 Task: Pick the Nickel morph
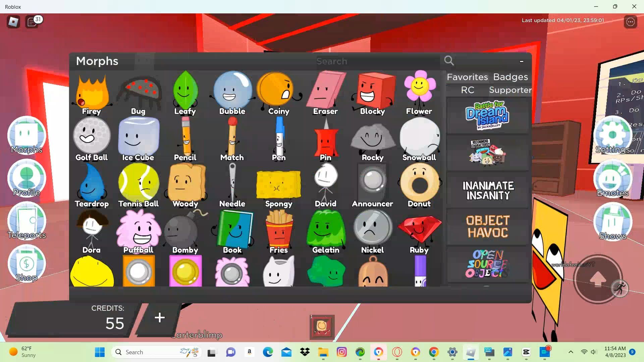372,232
